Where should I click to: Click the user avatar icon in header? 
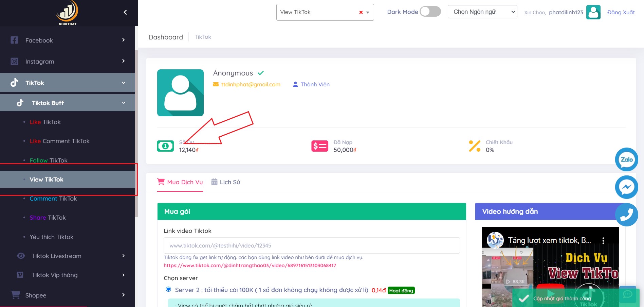point(593,12)
